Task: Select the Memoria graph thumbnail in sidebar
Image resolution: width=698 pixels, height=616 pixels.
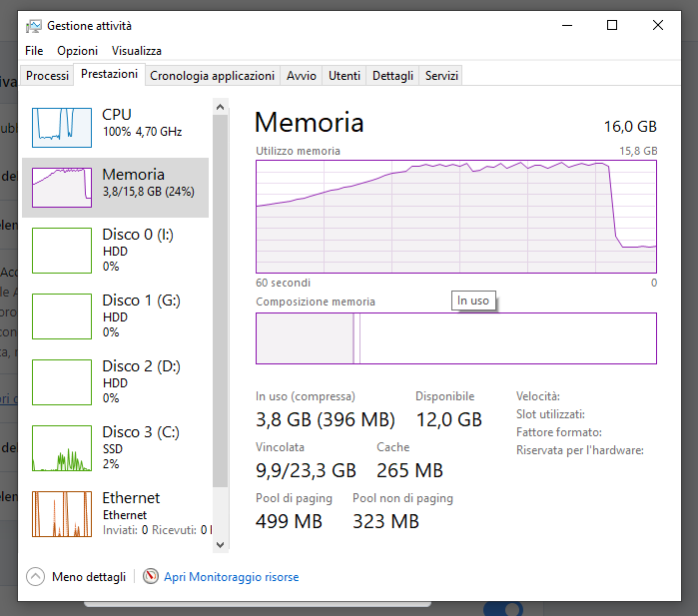Action: coord(62,188)
